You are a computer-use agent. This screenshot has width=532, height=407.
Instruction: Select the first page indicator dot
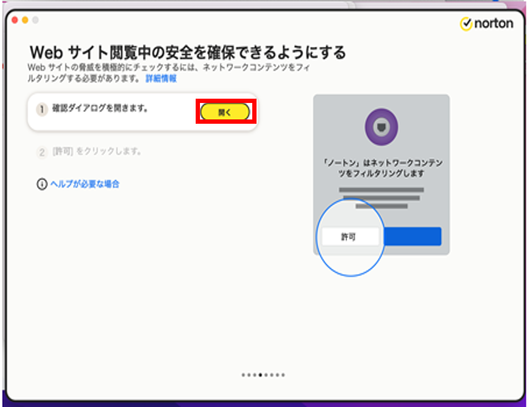click(243, 375)
